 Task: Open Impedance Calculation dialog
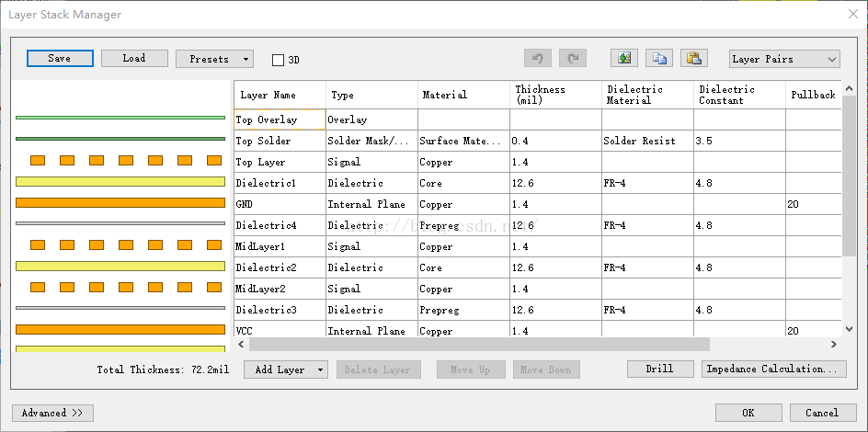pyautogui.click(x=774, y=369)
